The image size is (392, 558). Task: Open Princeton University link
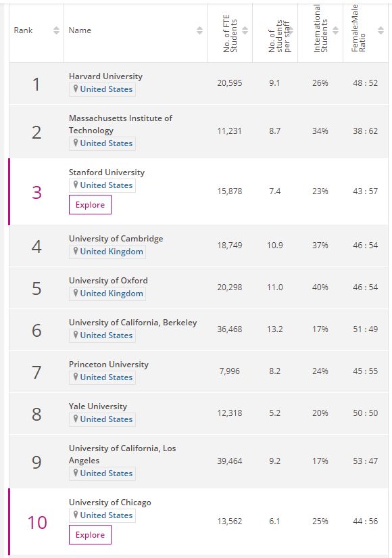point(109,365)
